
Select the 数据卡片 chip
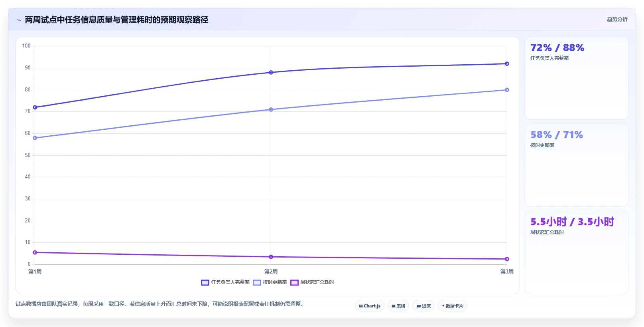pyautogui.click(x=453, y=306)
